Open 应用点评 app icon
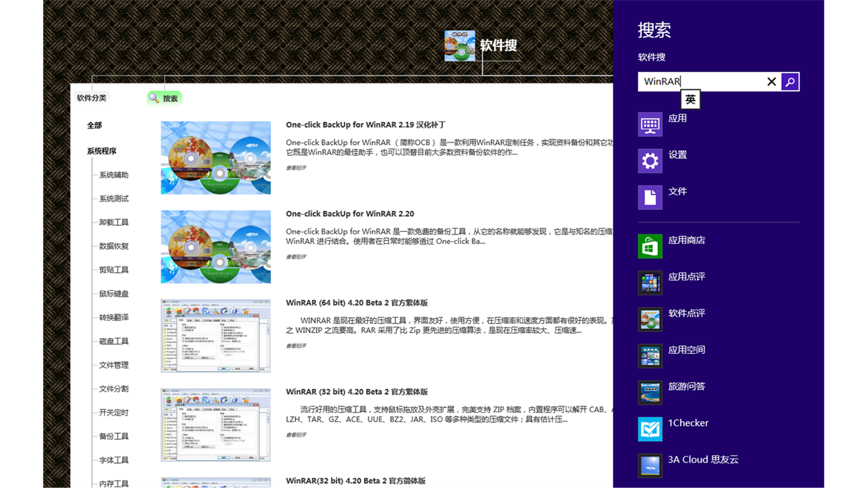The width and height of the screenshot is (868, 488). [x=650, y=283]
